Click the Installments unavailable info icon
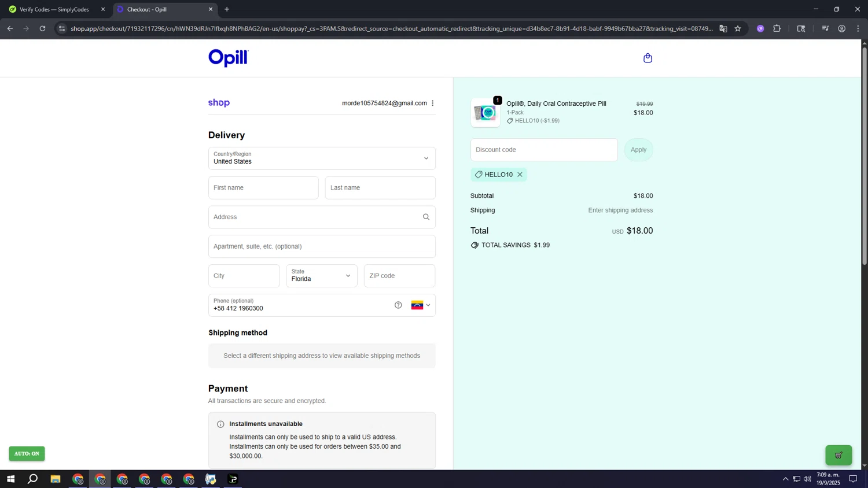 pyautogui.click(x=220, y=424)
